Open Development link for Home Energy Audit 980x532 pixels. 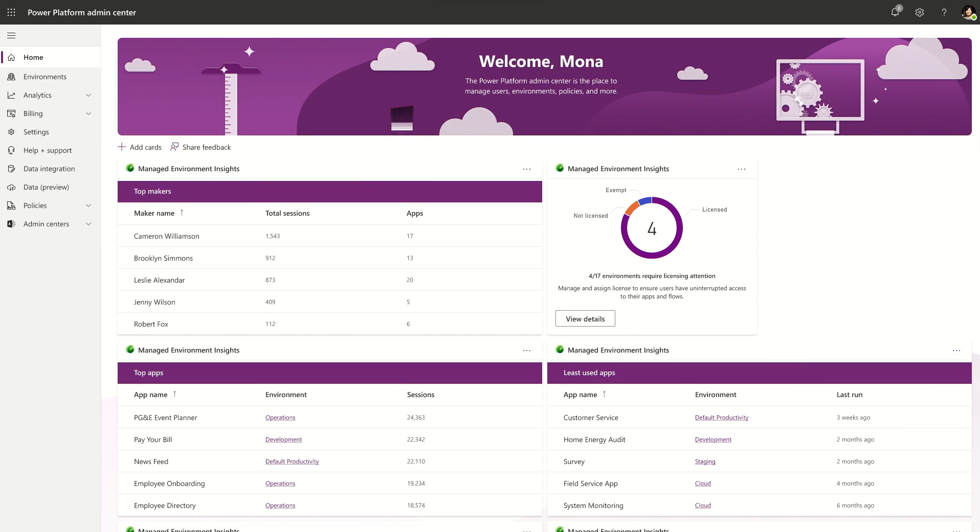713,440
